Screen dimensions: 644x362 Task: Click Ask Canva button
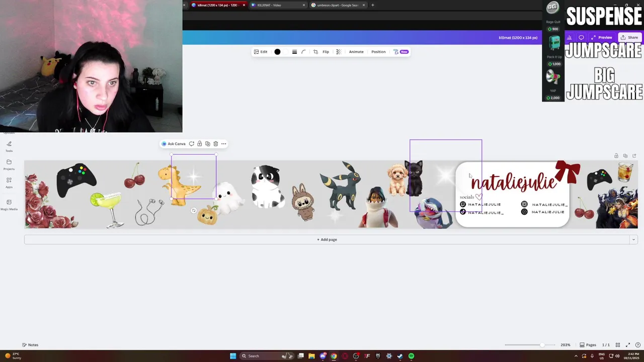tap(174, 144)
